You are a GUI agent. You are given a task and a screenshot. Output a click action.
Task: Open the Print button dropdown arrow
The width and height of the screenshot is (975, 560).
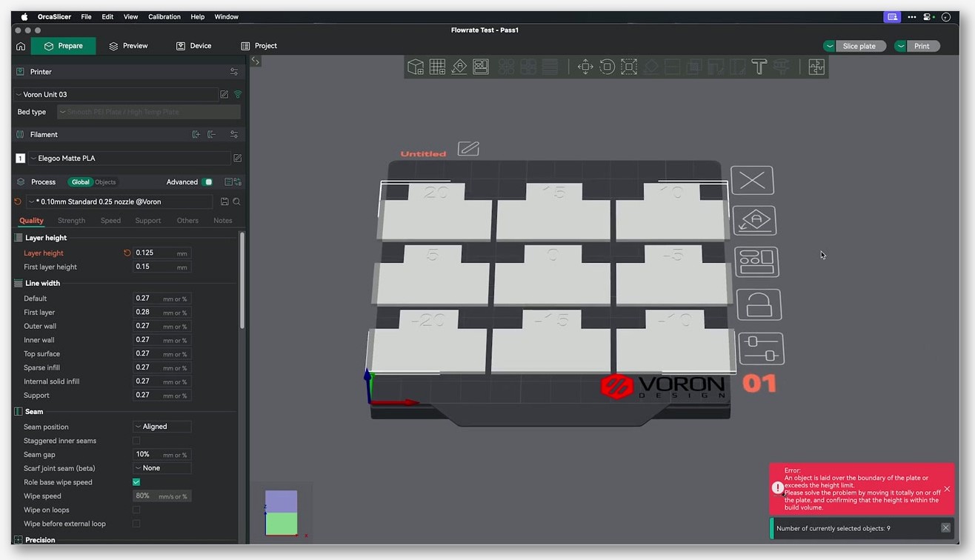tap(901, 46)
